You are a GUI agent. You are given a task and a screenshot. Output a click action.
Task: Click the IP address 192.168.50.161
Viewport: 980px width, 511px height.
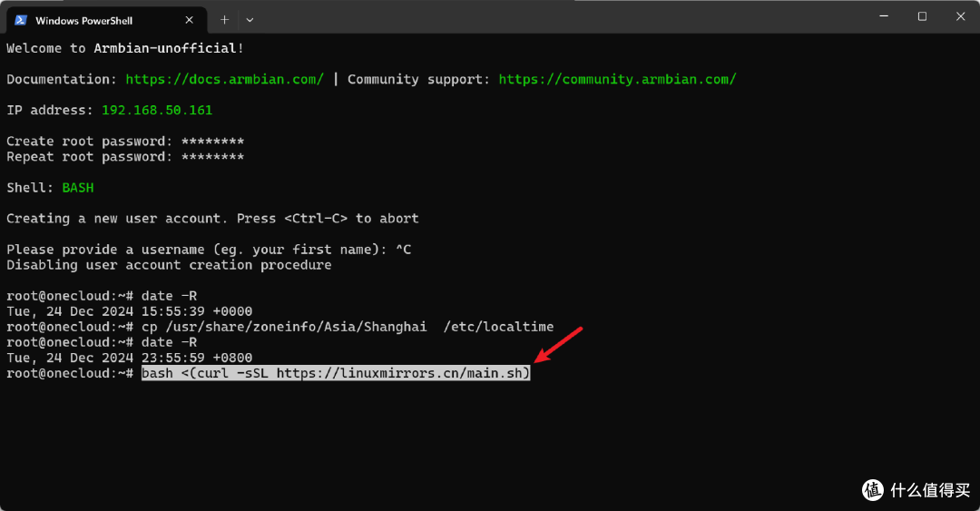[x=157, y=110]
